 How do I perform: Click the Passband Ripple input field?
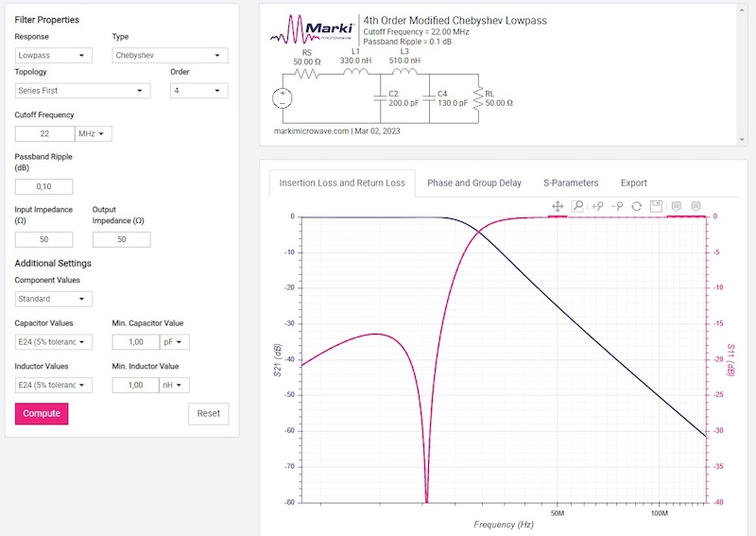pos(43,186)
